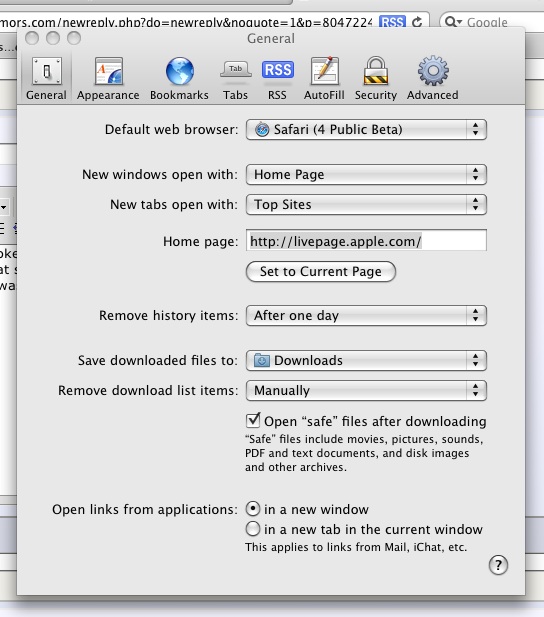
Task: Go to the AutoFill preferences pane
Action: pos(324,78)
